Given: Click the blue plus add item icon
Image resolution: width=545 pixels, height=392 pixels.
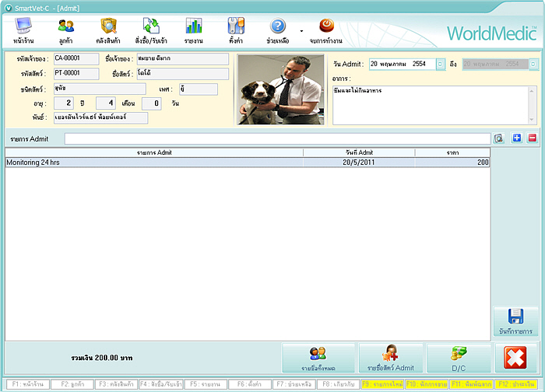Looking at the screenshot, I should (x=517, y=138).
